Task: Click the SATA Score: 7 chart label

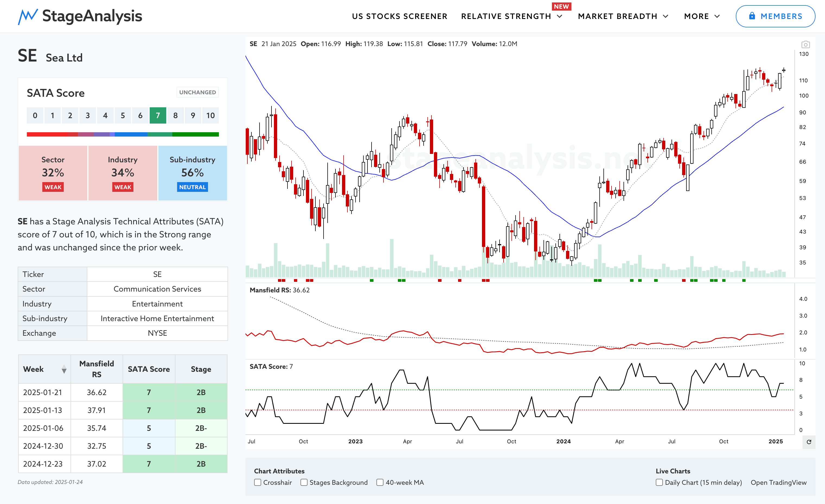Action: [x=271, y=367]
